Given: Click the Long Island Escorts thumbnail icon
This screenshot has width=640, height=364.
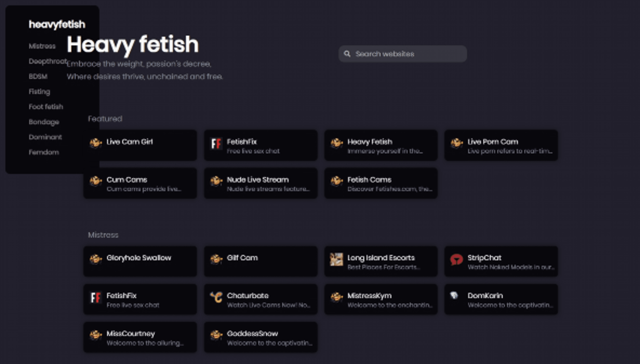Looking at the screenshot, I should pyautogui.click(x=336, y=260).
